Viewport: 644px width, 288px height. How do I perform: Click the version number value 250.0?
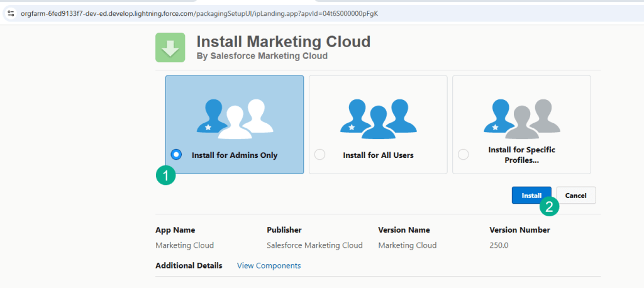500,245
